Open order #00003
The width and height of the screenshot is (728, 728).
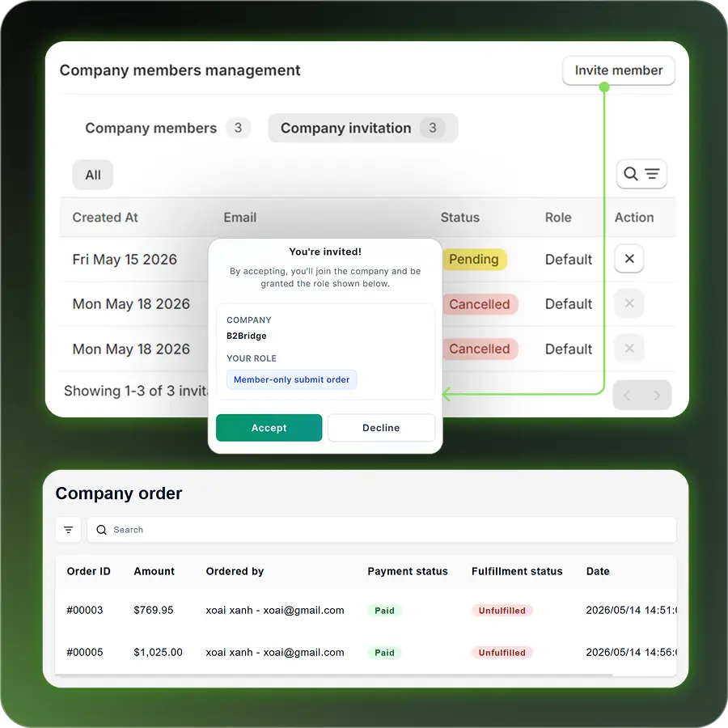tap(84, 610)
